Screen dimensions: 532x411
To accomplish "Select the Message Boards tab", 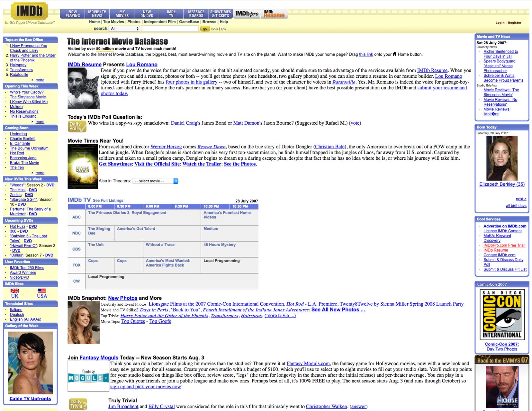I will pos(196,14).
